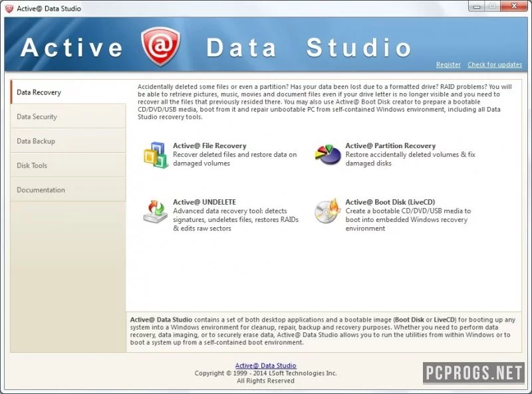Click the 'Create a bootable CD/DVD/USB' description
This screenshot has width=532, height=394.
[x=408, y=220]
